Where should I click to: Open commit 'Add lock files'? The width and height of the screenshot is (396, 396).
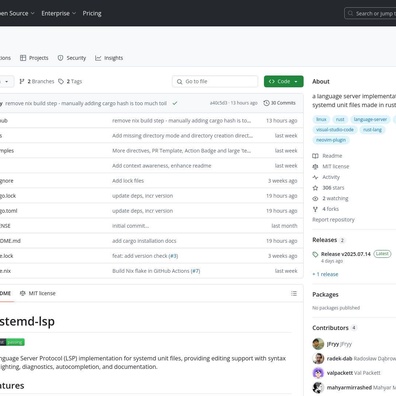coord(128,181)
